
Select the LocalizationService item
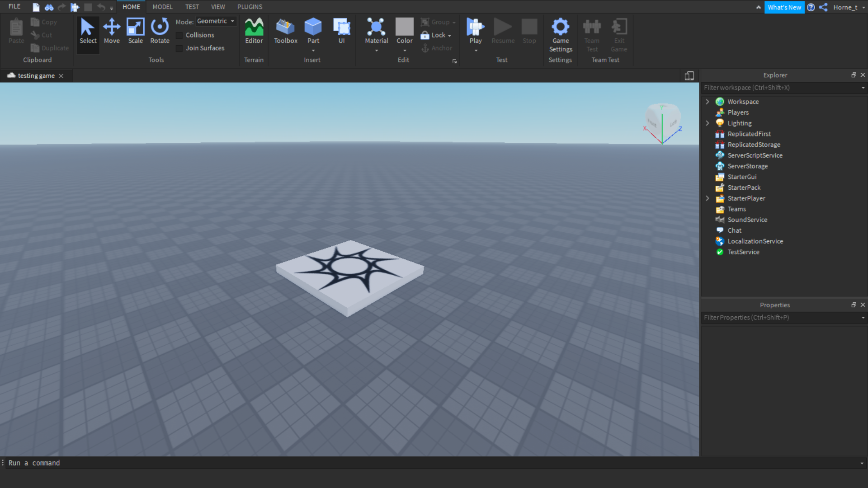pyautogui.click(x=755, y=241)
